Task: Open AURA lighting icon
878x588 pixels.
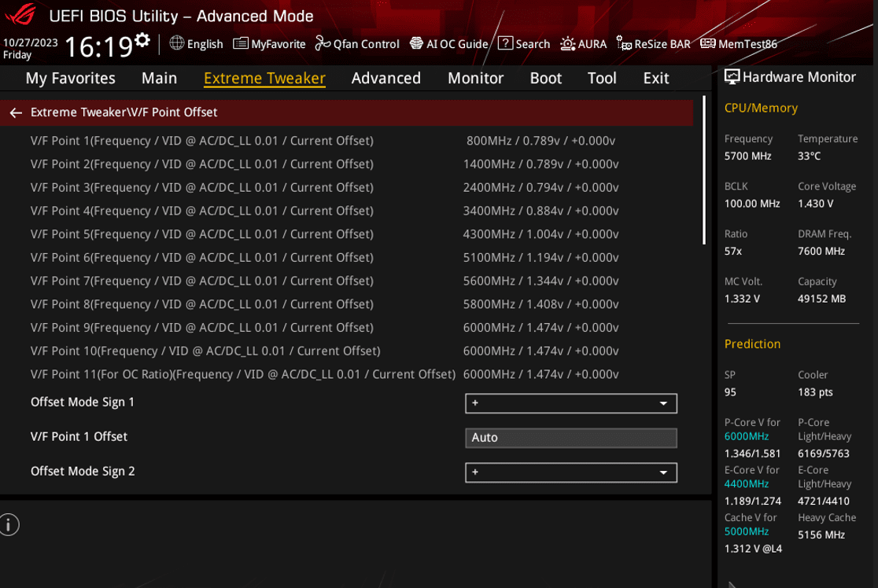Action: 567,44
